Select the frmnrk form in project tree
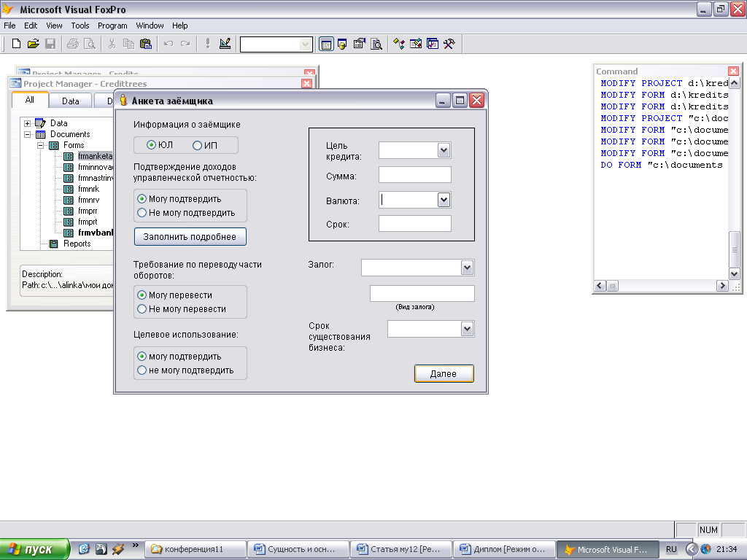This screenshot has width=747, height=560. (88, 189)
